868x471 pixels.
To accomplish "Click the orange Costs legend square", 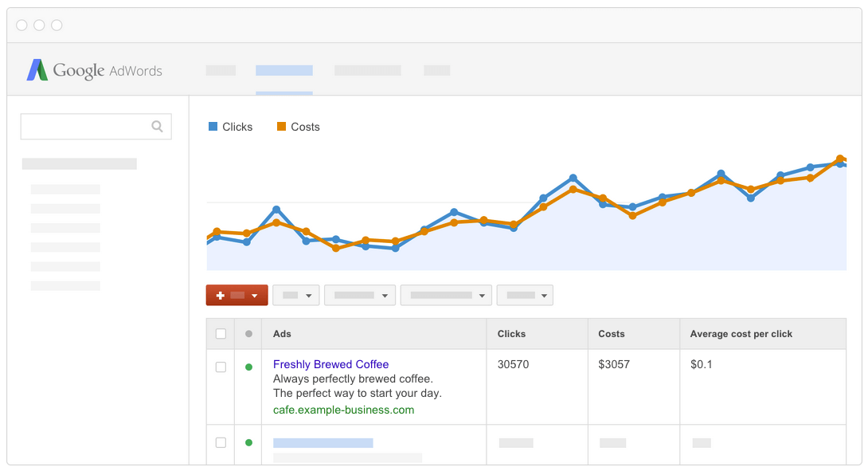I will [x=281, y=127].
